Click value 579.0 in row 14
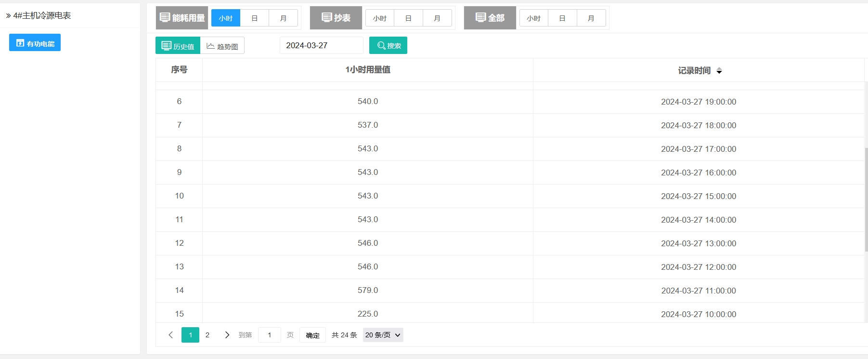 pos(368,291)
